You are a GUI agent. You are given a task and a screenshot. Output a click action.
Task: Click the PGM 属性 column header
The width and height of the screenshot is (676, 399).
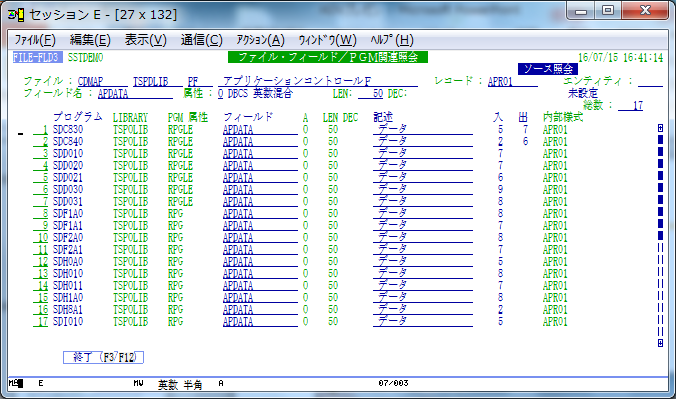pyautogui.click(x=188, y=117)
